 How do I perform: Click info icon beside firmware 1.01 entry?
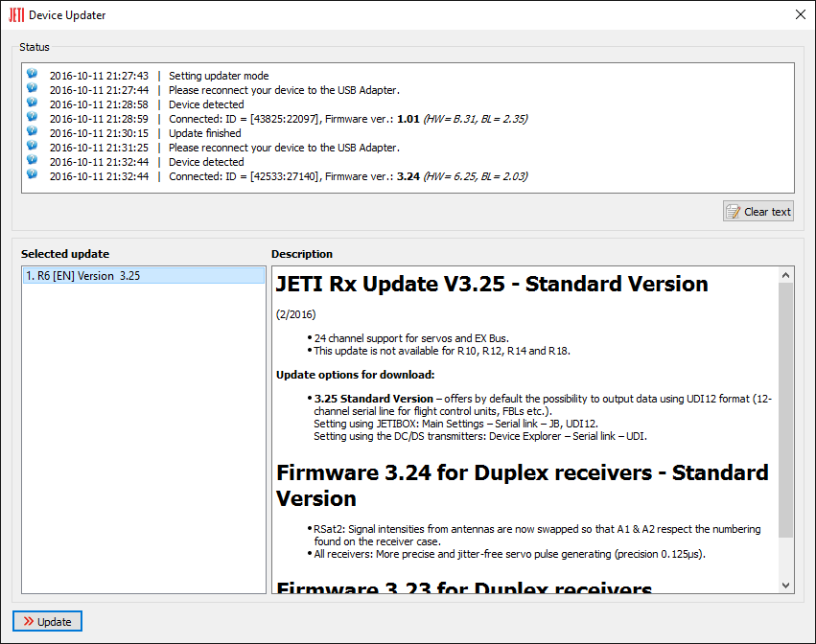tap(33, 117)
